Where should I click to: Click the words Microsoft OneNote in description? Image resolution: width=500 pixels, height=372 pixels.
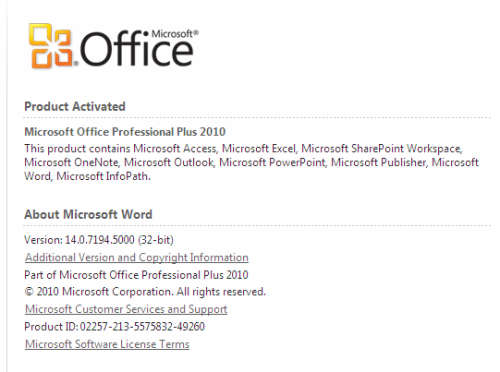coord(71,162)
